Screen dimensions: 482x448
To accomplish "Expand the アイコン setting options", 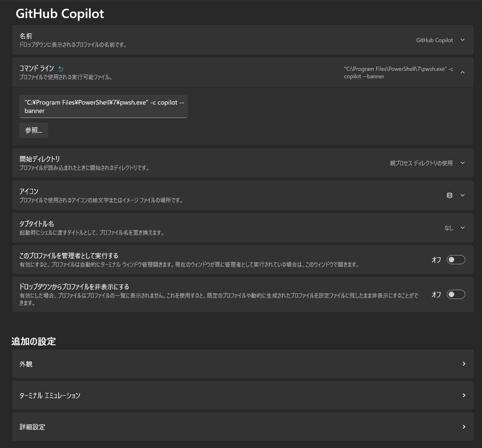I will tap(462, 195).
